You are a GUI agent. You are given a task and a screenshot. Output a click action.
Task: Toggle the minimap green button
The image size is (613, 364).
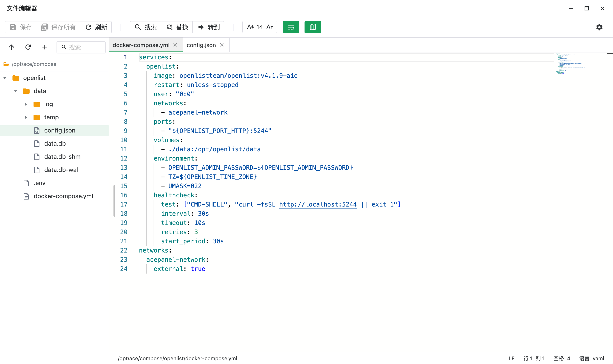tap(312, 27)
